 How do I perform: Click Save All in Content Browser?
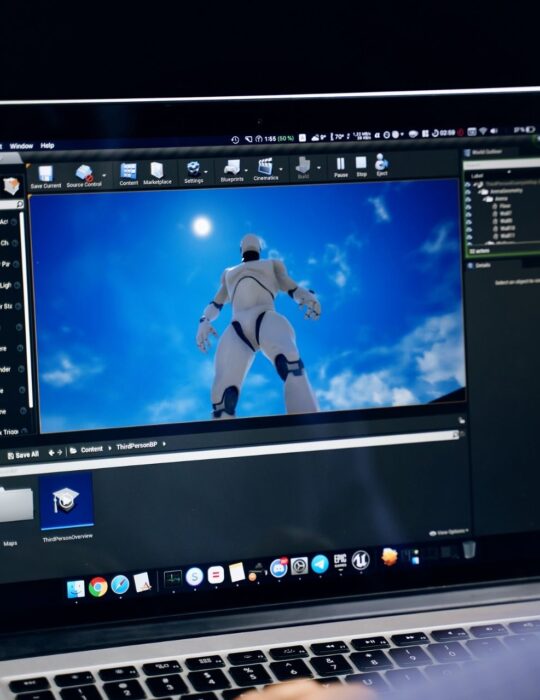(23, 455)
